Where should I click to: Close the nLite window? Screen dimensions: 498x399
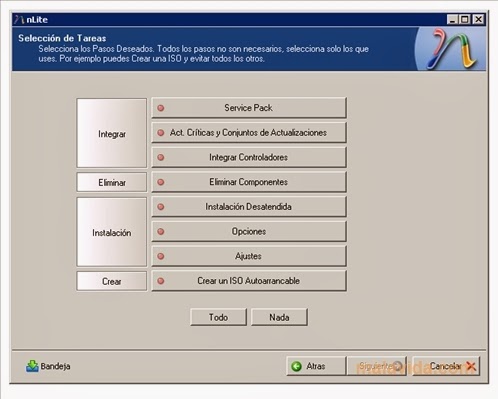[479, 19]
